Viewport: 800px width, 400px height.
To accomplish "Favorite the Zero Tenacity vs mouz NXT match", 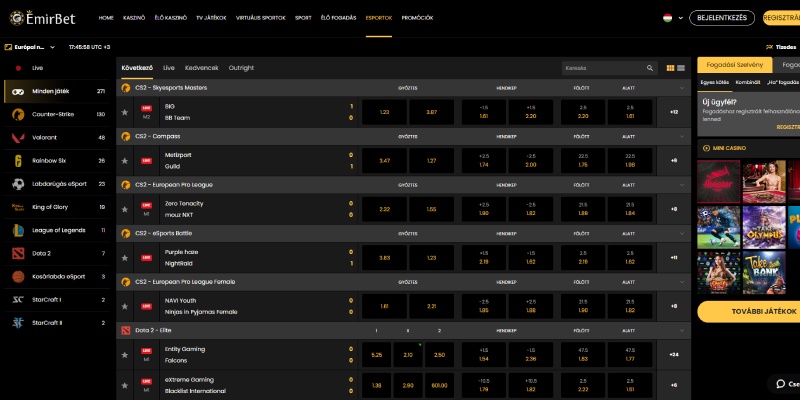I will [124, 209].
